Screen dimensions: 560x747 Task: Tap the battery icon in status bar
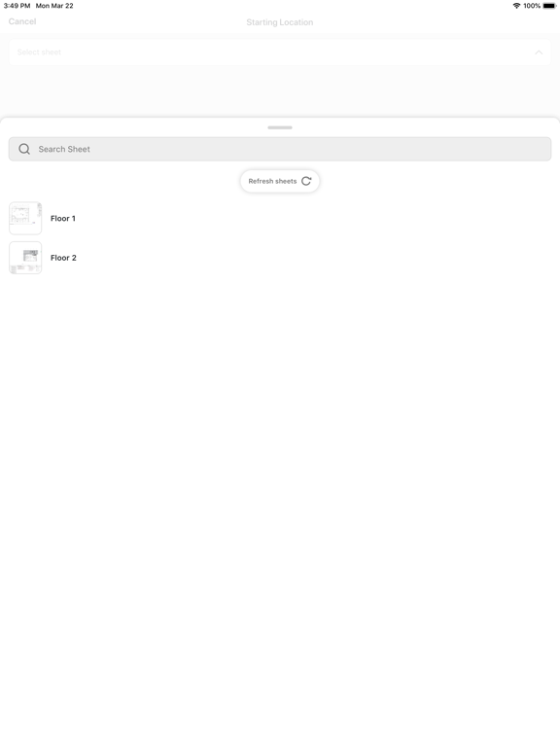tap(549, 6)
